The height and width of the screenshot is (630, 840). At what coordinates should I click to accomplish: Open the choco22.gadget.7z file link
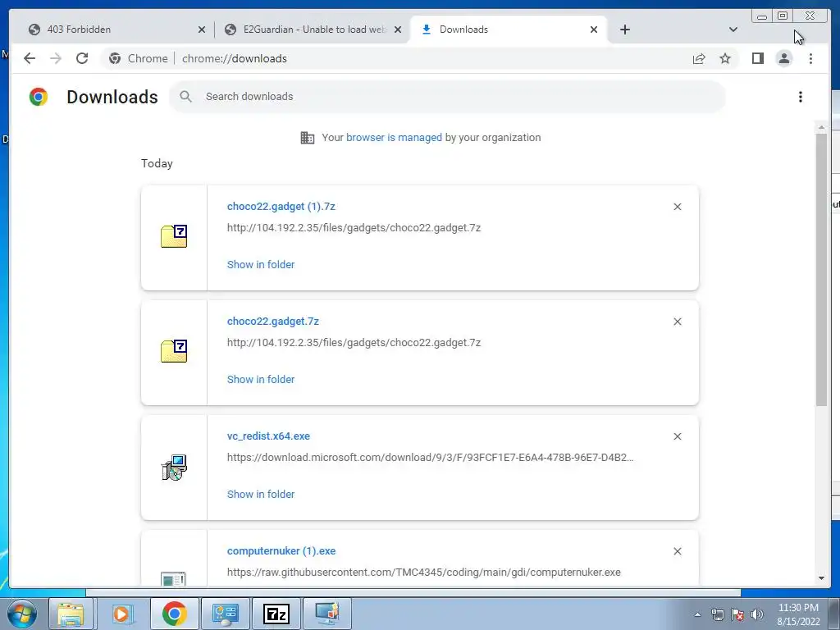[272, 322]
